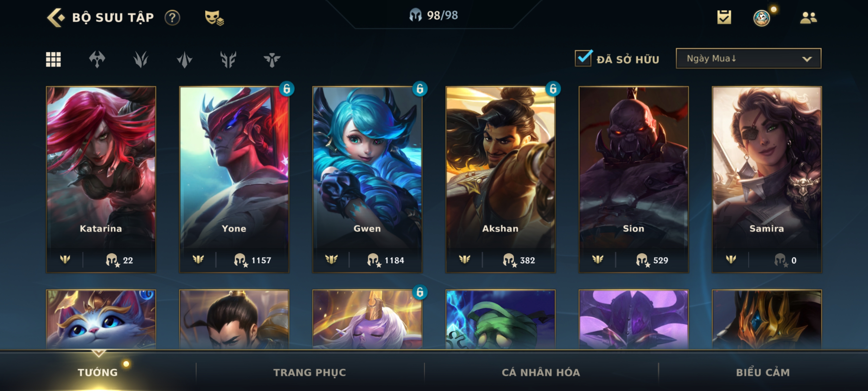
Task: Open the missions checklist icon
Action: click(x=724, y=17)
